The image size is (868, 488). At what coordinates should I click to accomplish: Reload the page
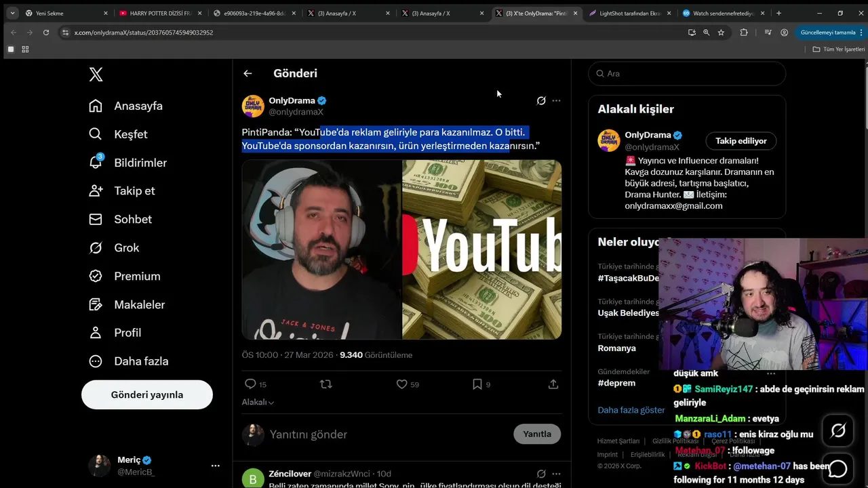click(x=46, y=32)
